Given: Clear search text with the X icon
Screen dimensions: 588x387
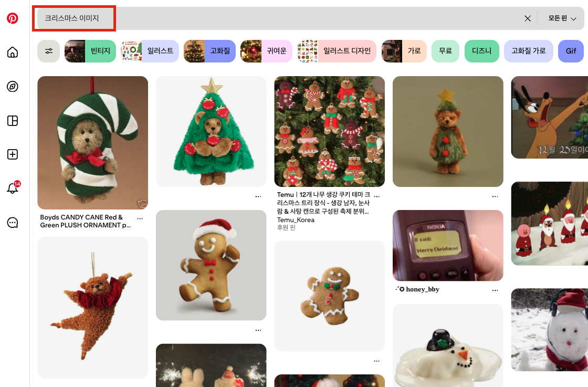Looking at the screenshot, I should pos(527,18).
